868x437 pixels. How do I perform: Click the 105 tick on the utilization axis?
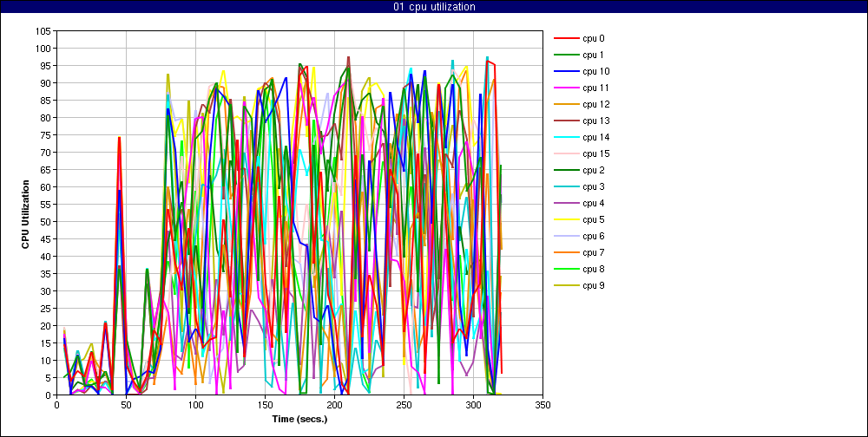(43, 31)
